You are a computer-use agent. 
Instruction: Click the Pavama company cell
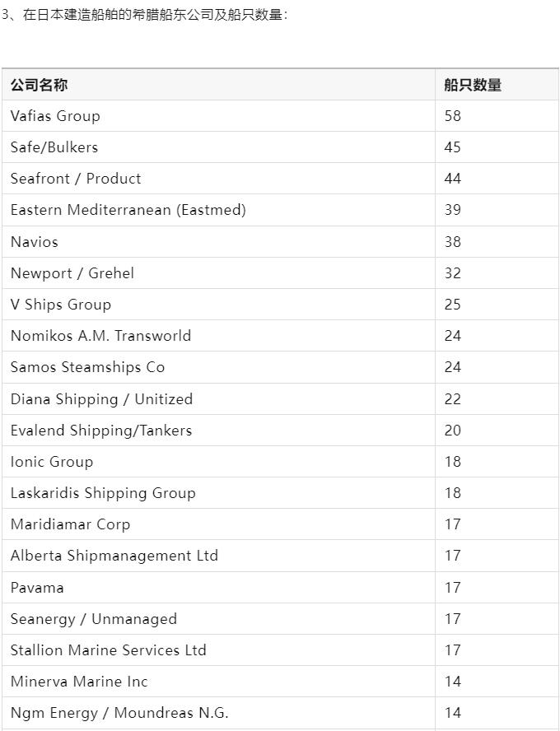[219, 588]
